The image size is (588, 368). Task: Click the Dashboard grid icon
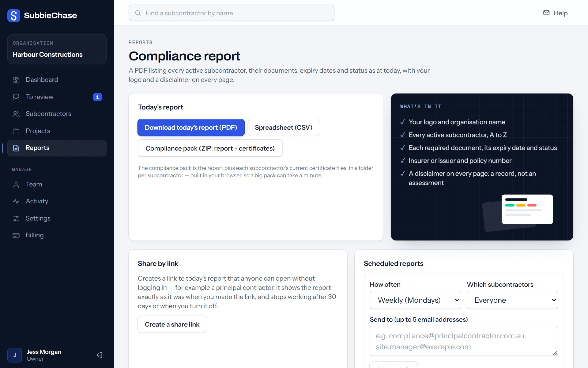(x=16, y=80)
